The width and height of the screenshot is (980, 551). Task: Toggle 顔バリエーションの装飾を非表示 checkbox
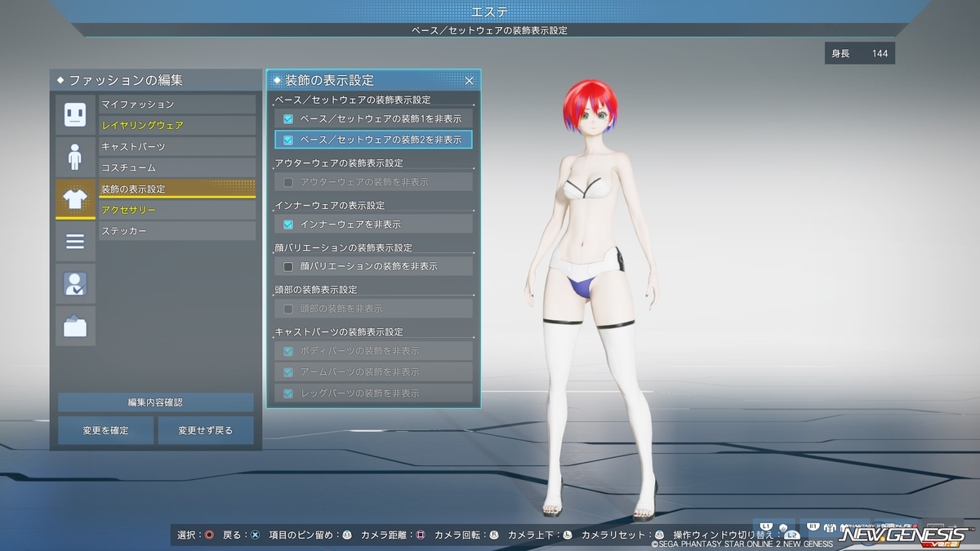pyautogui.click(x=287, y=267)
